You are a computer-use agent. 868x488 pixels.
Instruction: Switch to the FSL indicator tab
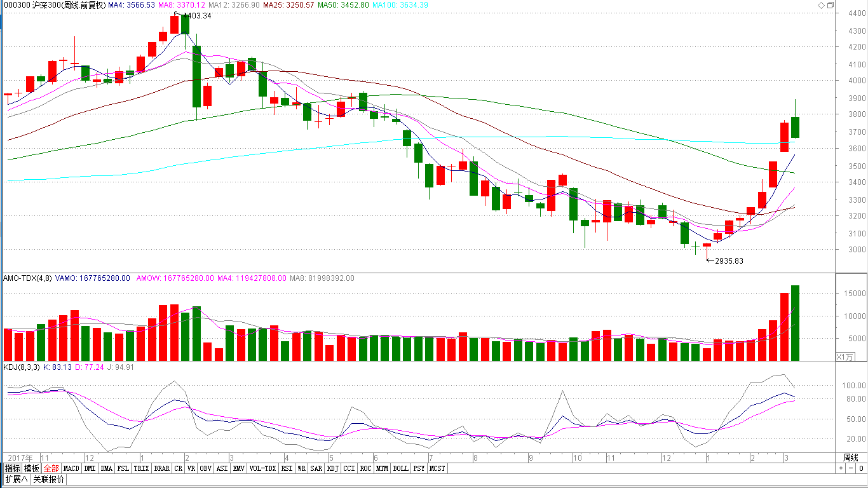click(x=123, y=468)
